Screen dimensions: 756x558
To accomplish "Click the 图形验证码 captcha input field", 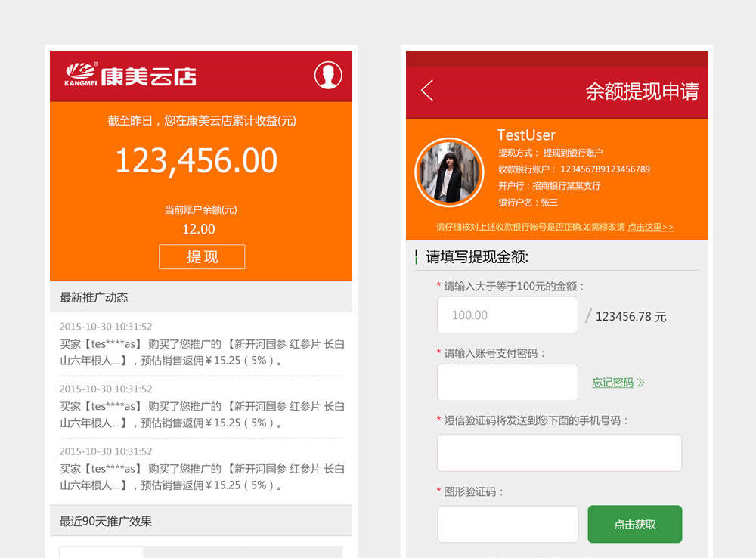I will (x=508, y=524).
